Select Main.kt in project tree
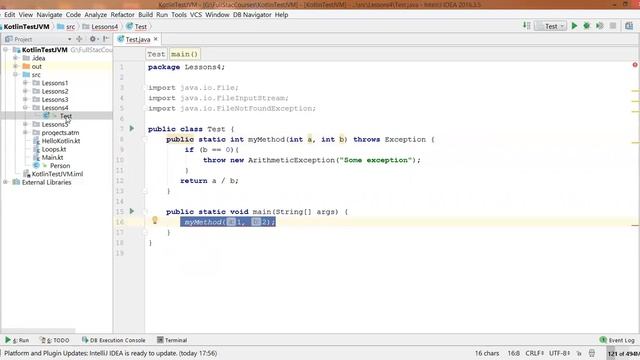 (52, 157)
